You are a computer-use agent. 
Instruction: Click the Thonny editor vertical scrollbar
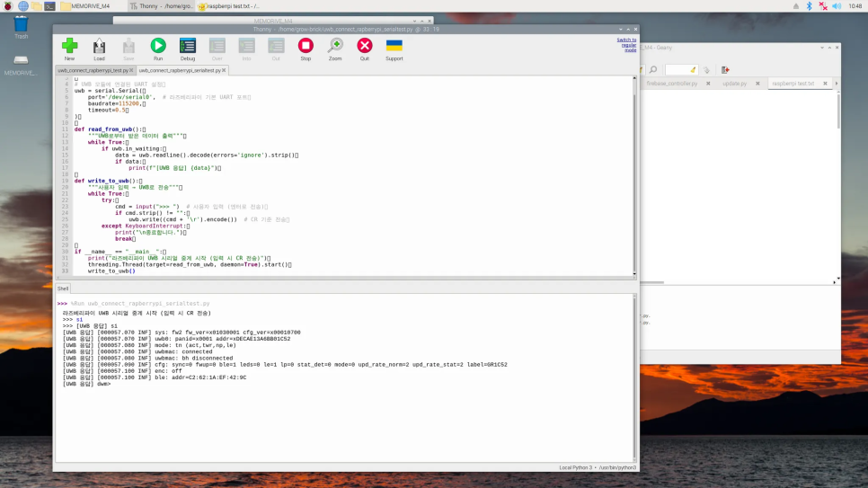634,176
